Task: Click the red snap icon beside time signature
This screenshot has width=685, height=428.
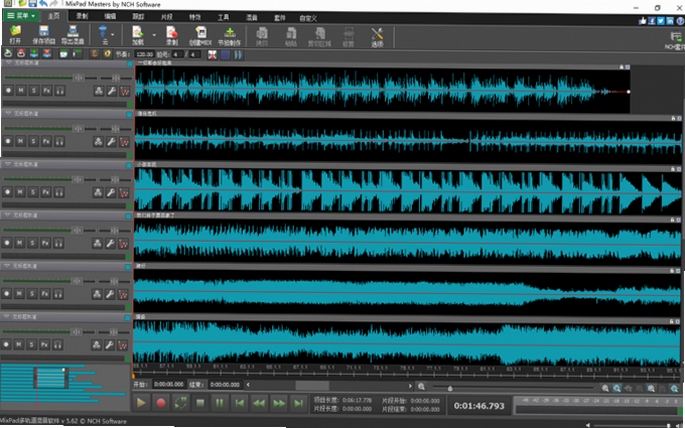Action: coord(212,55)
